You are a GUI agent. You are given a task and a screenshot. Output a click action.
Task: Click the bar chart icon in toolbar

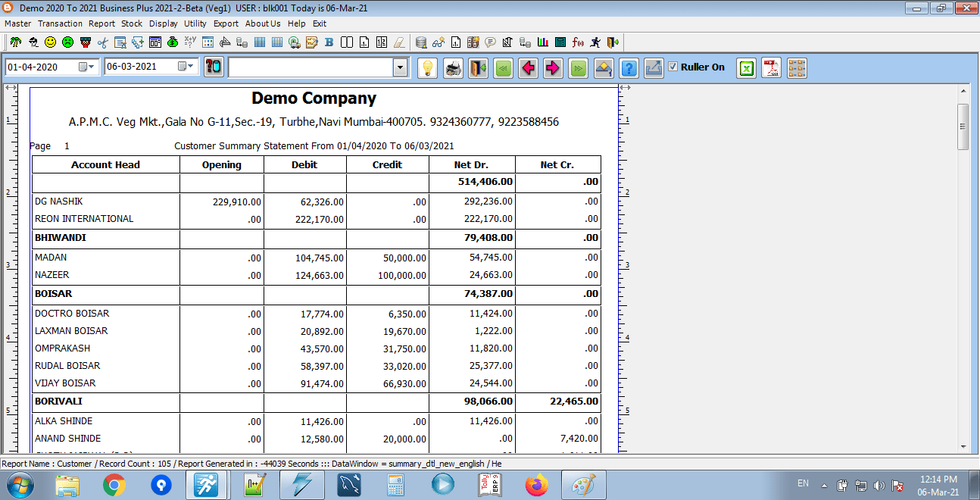click(543, 42)
